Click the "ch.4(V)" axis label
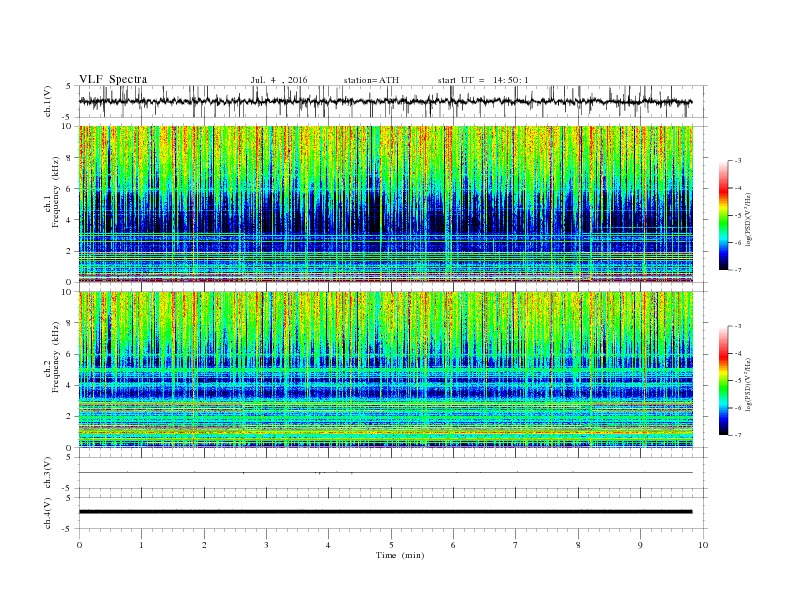The width and height of the screenshot is (792, 612). pyautogui.click(x=47, y=513)
